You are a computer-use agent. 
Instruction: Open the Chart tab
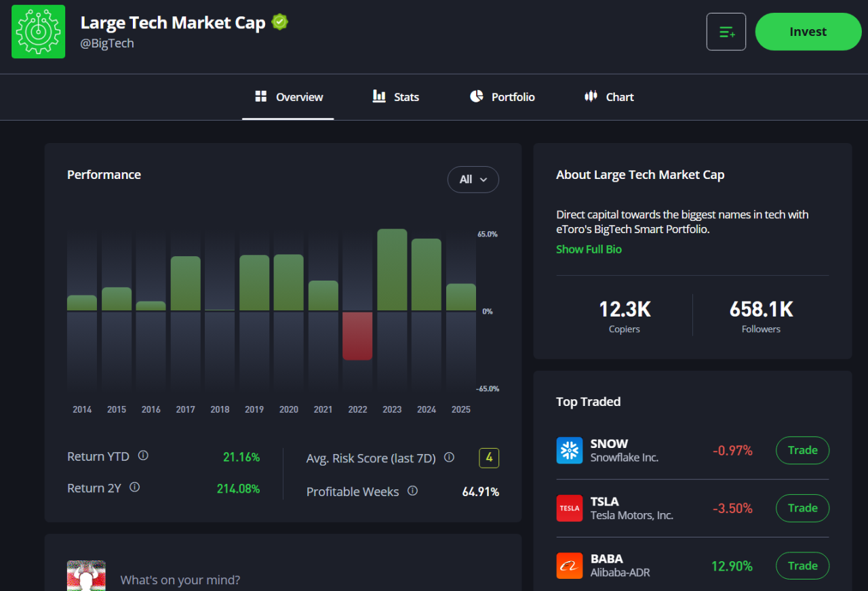coord(609,97)
